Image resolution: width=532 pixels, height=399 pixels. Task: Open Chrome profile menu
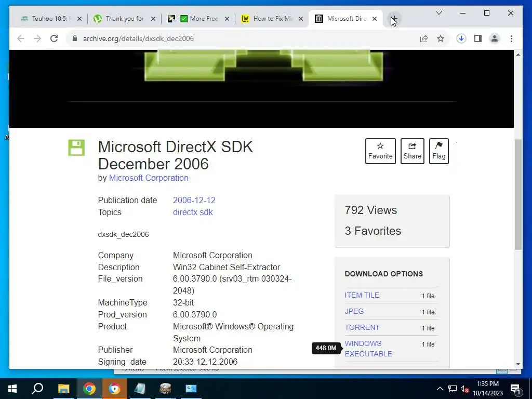(x=495, y=38)
